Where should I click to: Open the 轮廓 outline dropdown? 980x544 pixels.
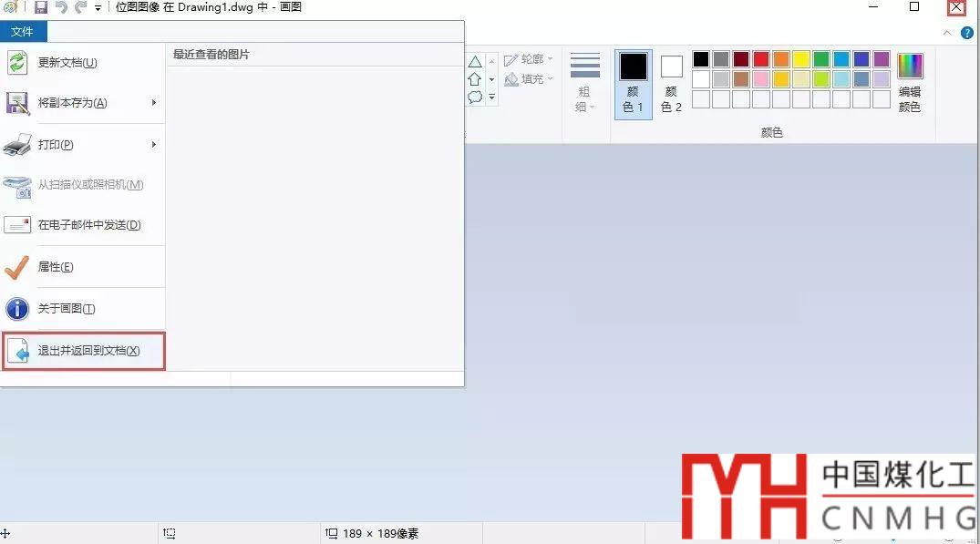tap(529, 59)
